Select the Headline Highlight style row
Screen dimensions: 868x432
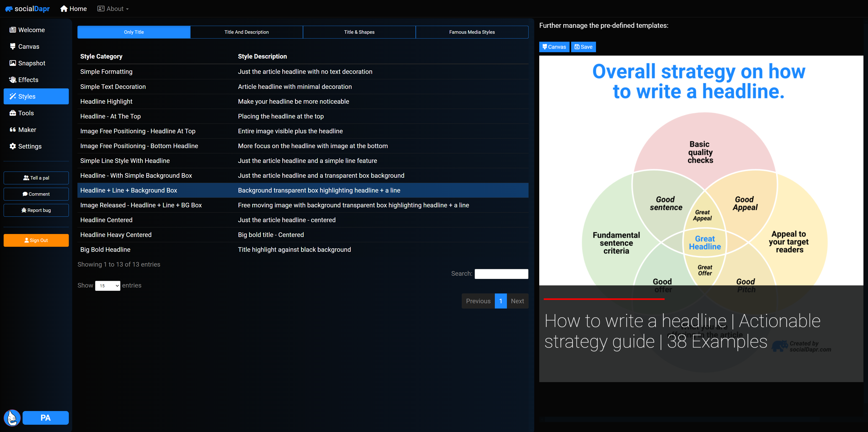point(303,101)
